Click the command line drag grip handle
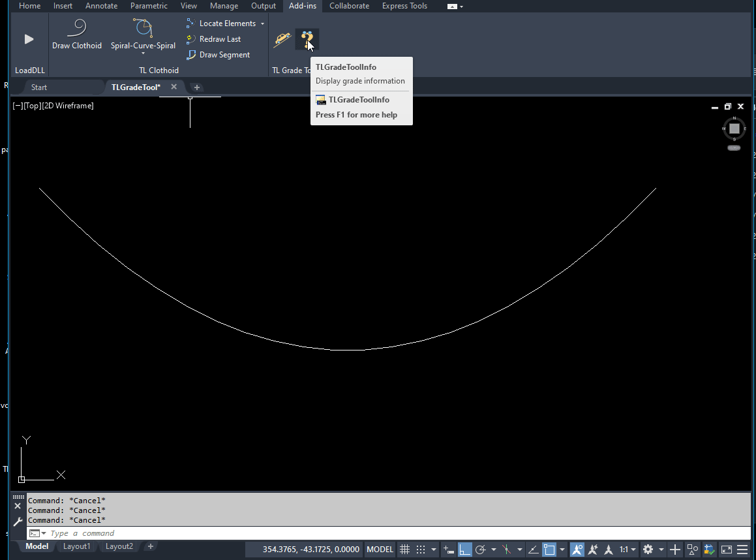Screen dimensions: 756x560 18,497
